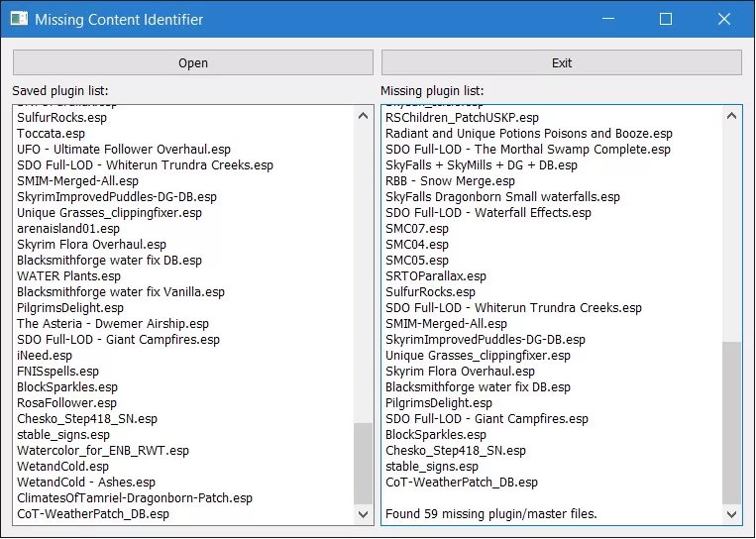Screen dimensions: 756x539
Task: Click 'Found 59 missing plugin/master files.' line
Action: pos(491,514)
